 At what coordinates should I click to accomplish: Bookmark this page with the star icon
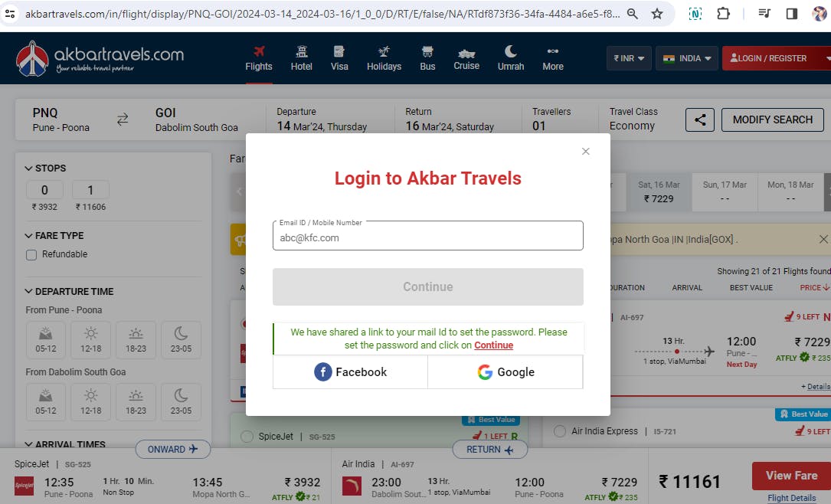coord(657,14)
